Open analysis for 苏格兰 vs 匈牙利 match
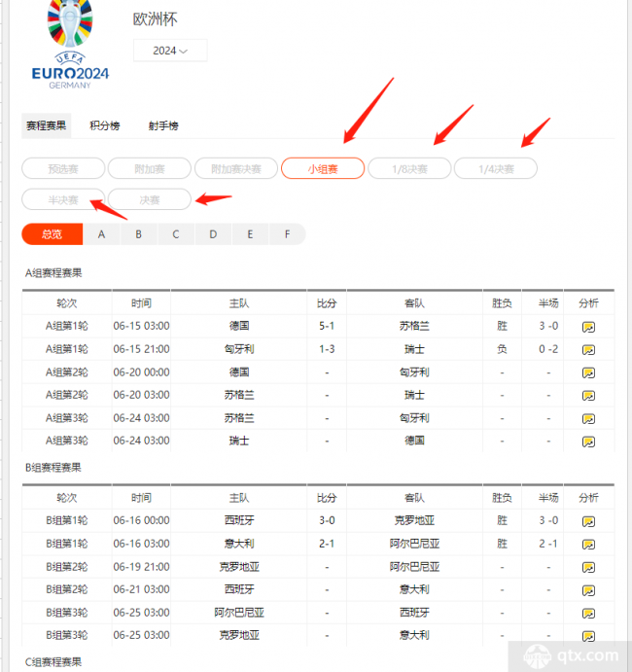Viewport: 632px width, 672px height. coord(588,419)
